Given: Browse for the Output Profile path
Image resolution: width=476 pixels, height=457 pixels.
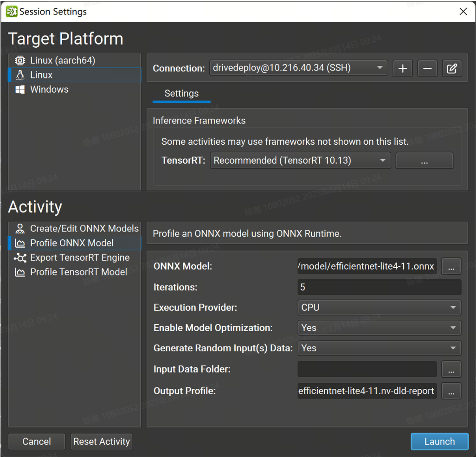Looking at the screenshot, I should click(x=451, y=391).
